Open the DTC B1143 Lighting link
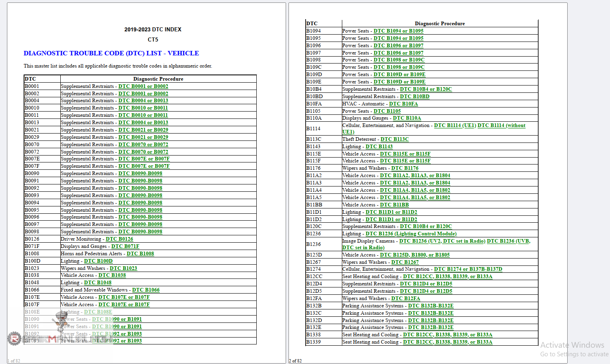Screen dimensions: 610x364 pyautogui.click(x=379, y=147)
